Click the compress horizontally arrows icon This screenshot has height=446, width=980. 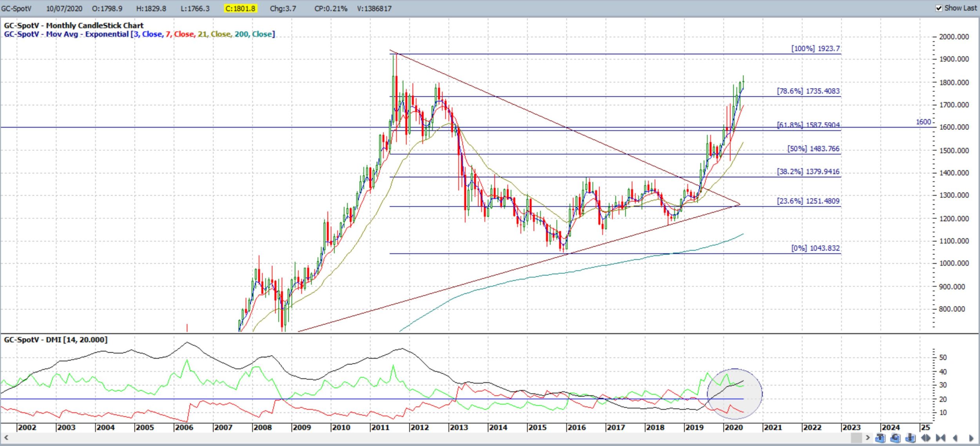(940, 438)
